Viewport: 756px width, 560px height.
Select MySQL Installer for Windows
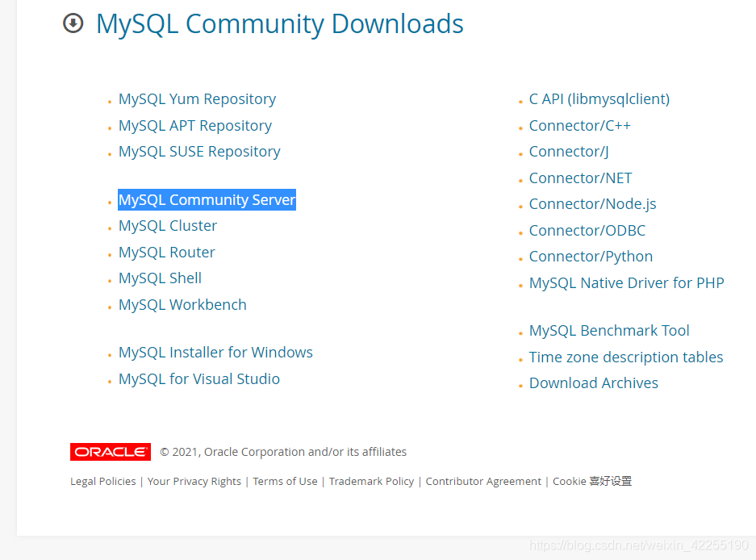(215, 353)
